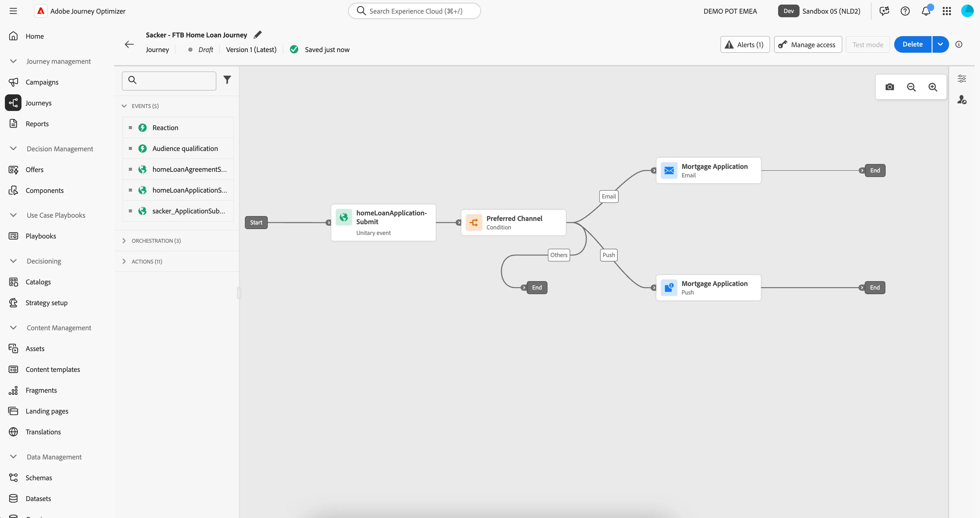980x518 pixels.
Task: Open the dropdown arrow next to Delete
Action: tap(940, 45)
